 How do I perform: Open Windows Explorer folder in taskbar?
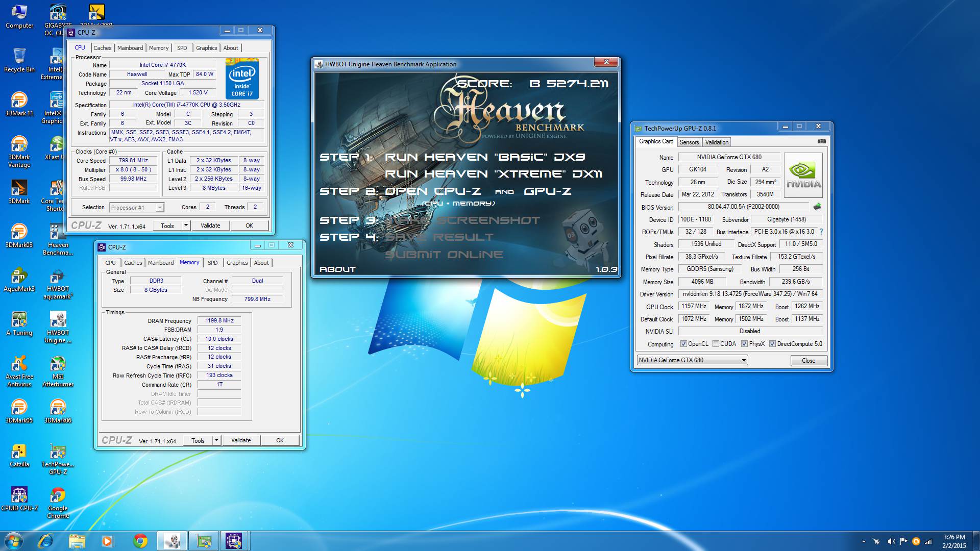tap(77, 541)
